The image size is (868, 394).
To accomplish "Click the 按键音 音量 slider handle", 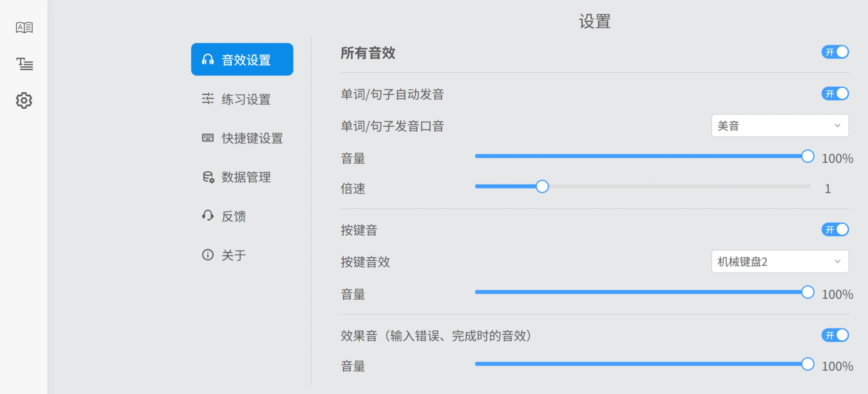I will tap(808, 292).
